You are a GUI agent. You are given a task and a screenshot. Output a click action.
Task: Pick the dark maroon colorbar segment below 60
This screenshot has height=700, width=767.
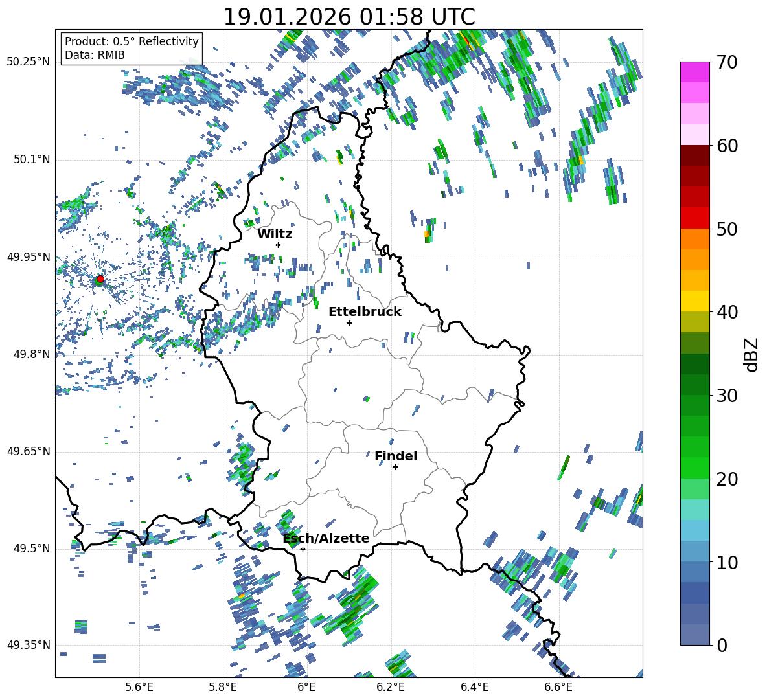[x=694, y=155]
